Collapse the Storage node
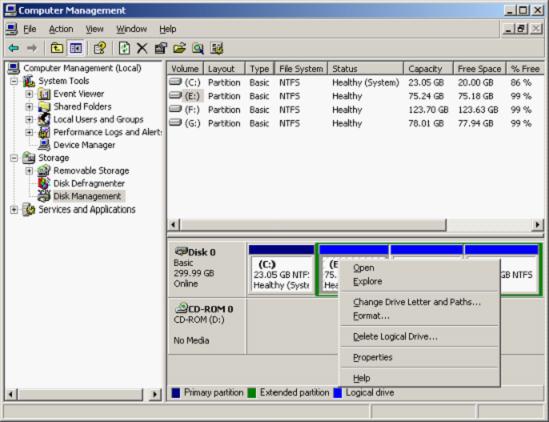 pos(14,158)
